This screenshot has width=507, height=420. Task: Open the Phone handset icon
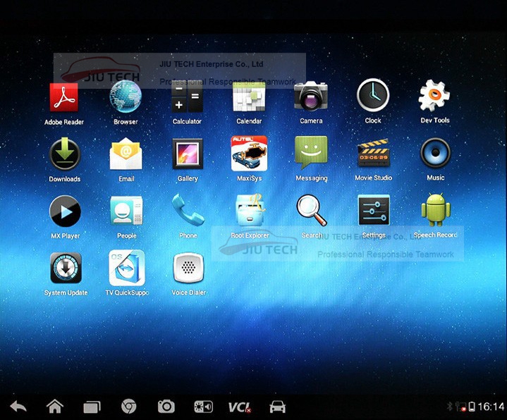tap(188, 210)
